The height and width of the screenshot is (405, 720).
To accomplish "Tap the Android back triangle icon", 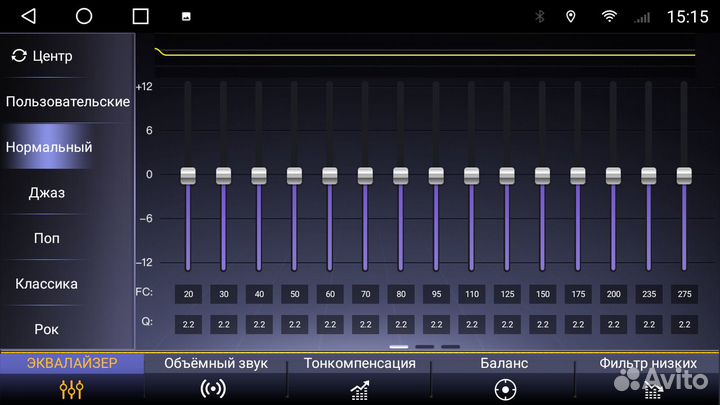I will (28, 16).
